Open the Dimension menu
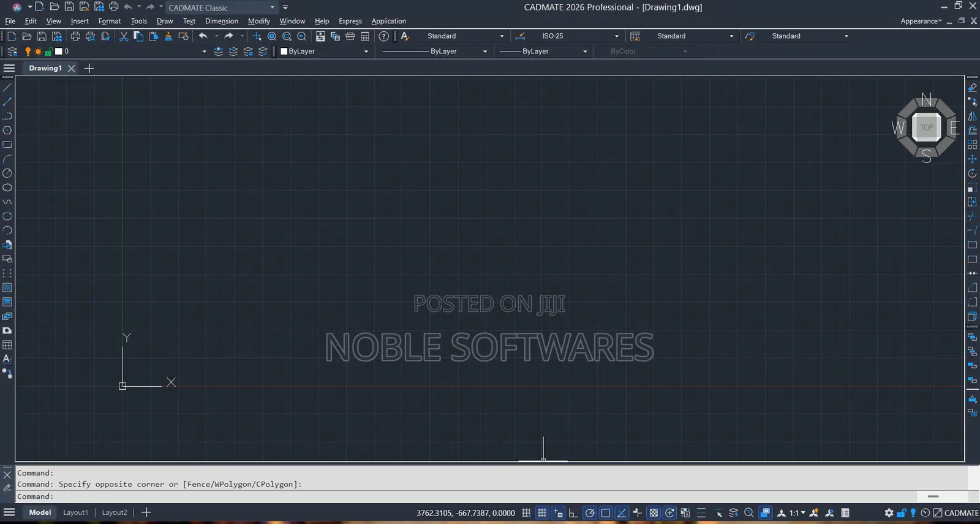This screenshot has width=980, height=524. tap(222, 21)
